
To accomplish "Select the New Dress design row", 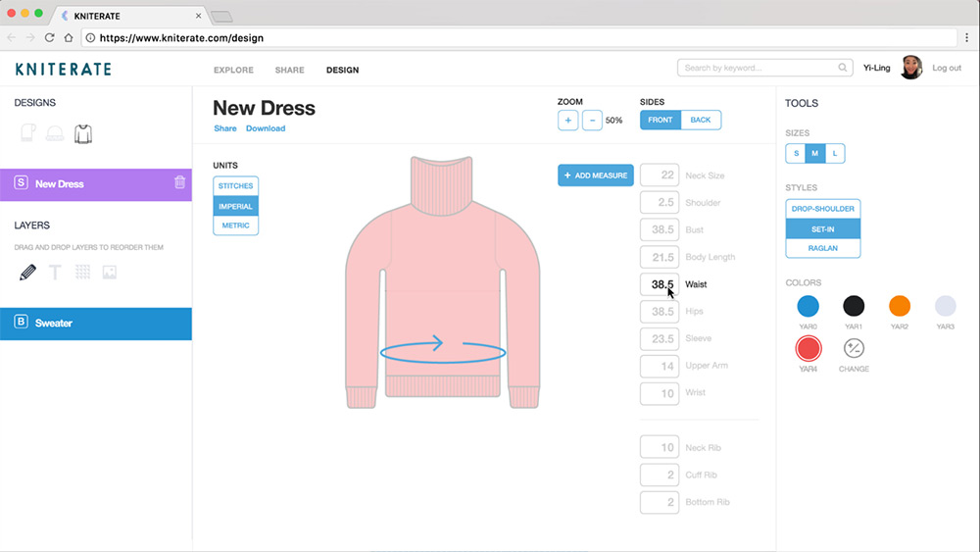I will [x=96, y=184].
